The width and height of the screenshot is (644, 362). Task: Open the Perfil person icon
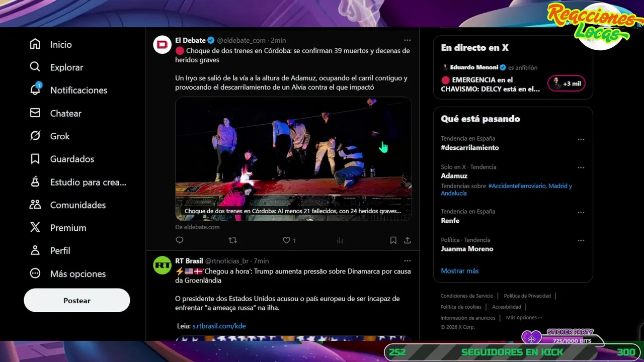click(x=35, y=250)
